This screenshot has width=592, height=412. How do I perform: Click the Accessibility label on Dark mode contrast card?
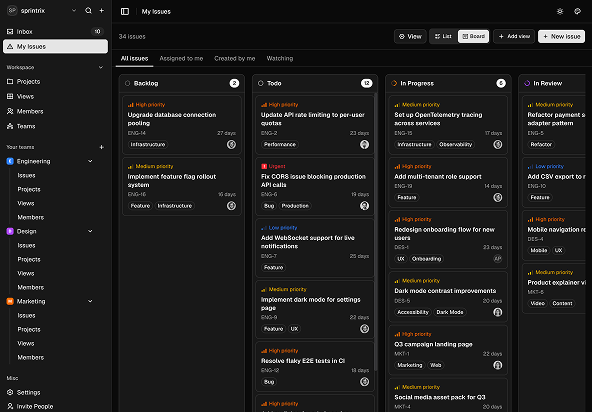pos(413,312)
